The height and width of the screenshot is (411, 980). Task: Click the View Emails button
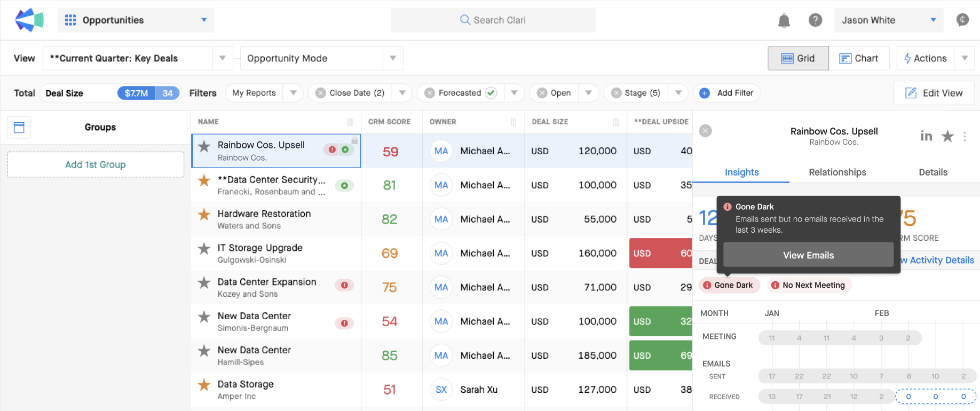click(x=808, y=255)
